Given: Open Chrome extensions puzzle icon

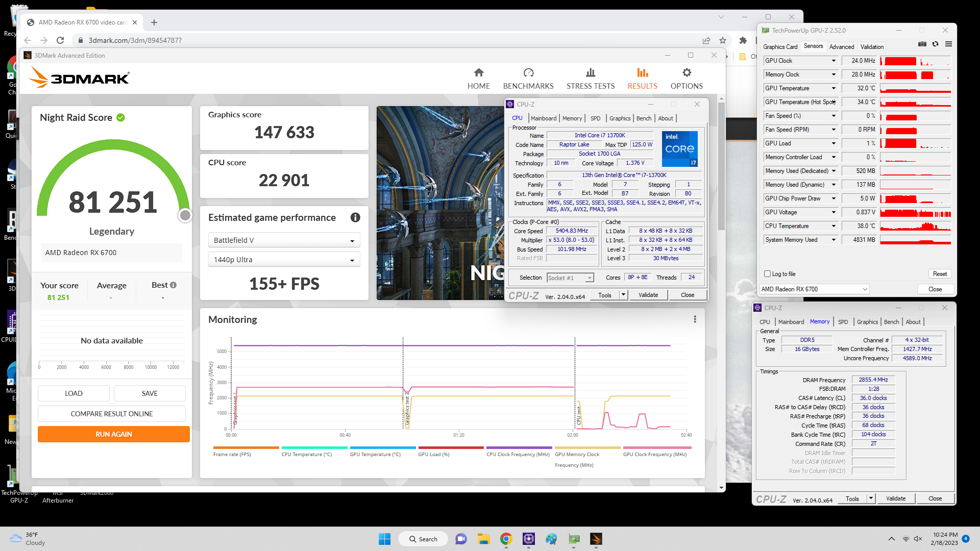Looking at the screenshot, I should [x=743, y=40].
